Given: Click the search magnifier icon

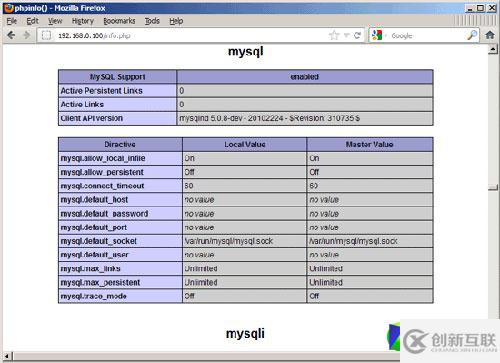Looking at the screenshot, I should [472, 35].
